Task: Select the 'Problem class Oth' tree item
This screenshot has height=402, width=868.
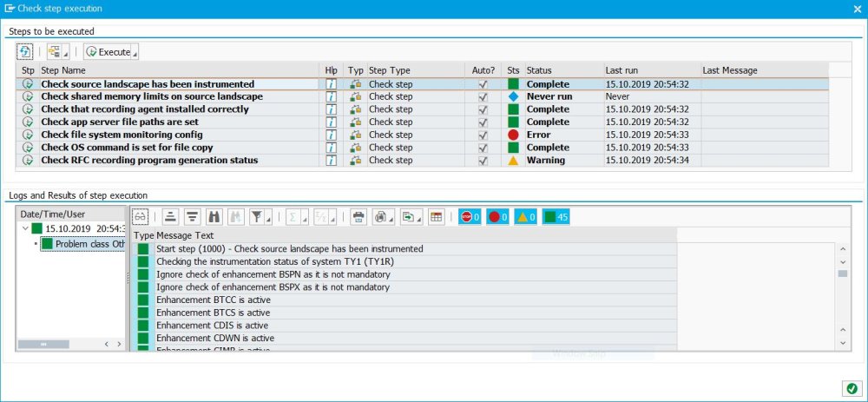Action: (83, 244)
